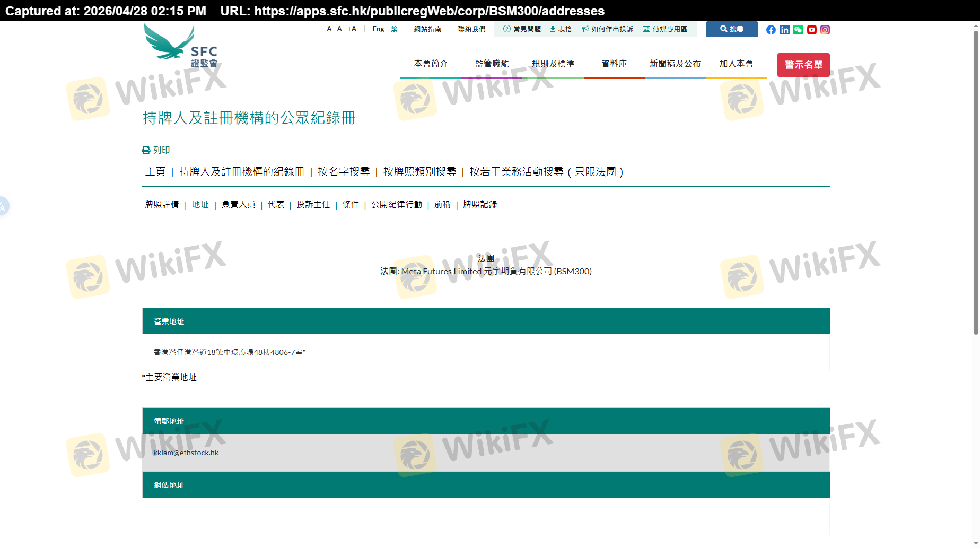980x548 pixels.
Task: Click the 網站地址 section header
Action: coord(486,484)
